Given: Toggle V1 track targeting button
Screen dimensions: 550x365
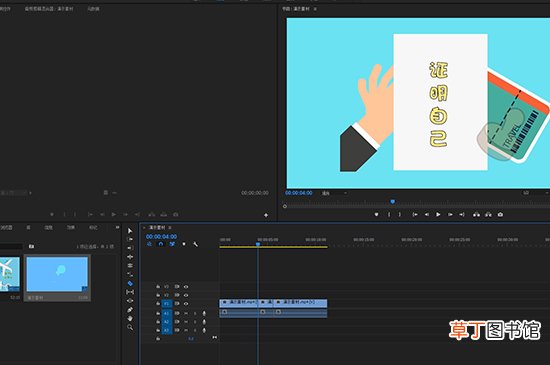Looking at the screenshot, I should [167, 304].
